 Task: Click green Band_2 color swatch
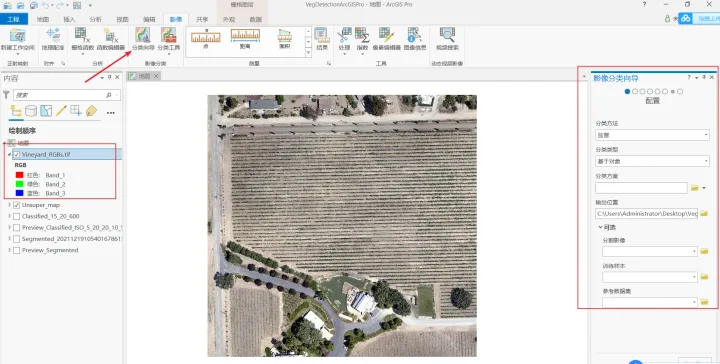(19, 184)
